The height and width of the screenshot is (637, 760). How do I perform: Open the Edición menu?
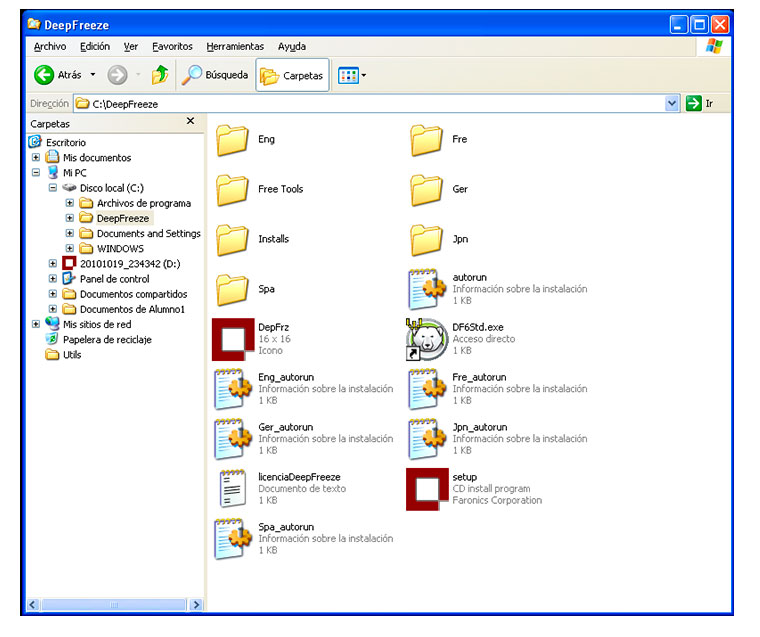click(x=95, y=47)
